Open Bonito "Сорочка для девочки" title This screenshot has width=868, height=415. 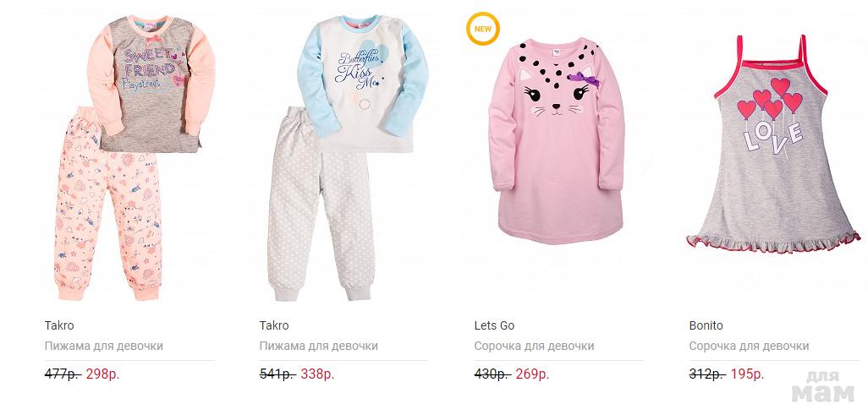tap(749, 346)
